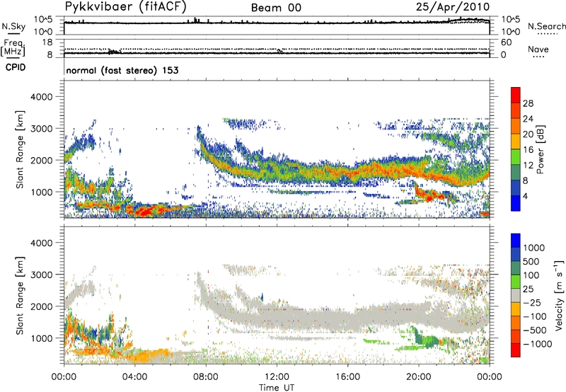This screenshot has width=566, height=392.
Task: Click the '18' frequency axis tick
Action: pos(47,42)
